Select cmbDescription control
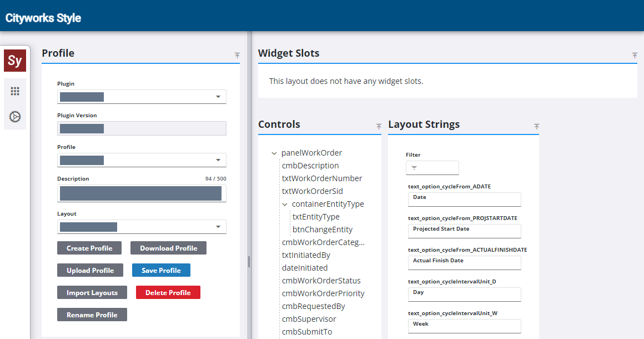644x339 pixels. tap(310, 166)
